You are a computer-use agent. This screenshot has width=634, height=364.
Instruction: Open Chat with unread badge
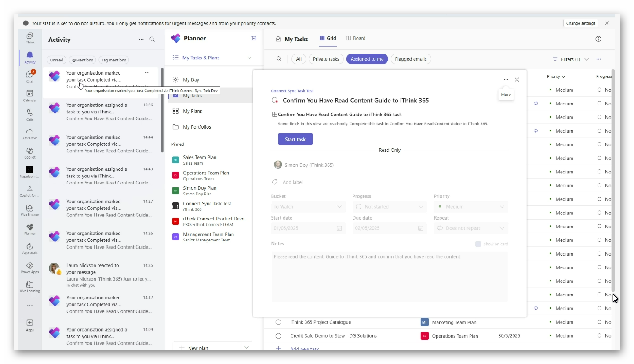pos(30,76)
